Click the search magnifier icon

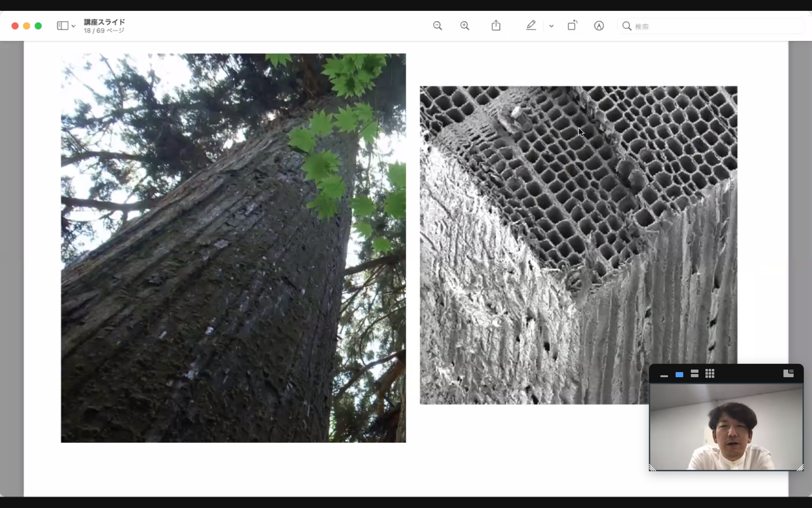[626, 26]
